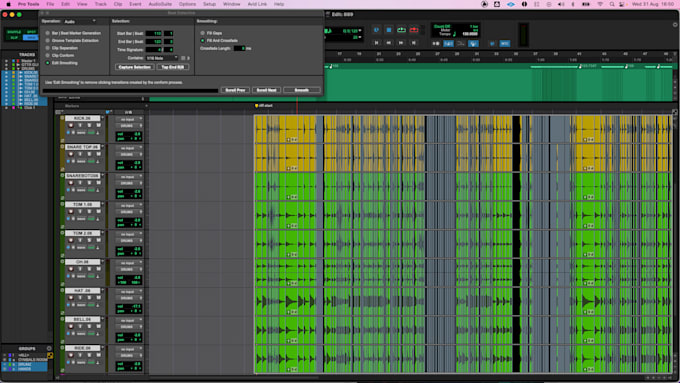Solo the SNARE TOP track

(90, 154)
